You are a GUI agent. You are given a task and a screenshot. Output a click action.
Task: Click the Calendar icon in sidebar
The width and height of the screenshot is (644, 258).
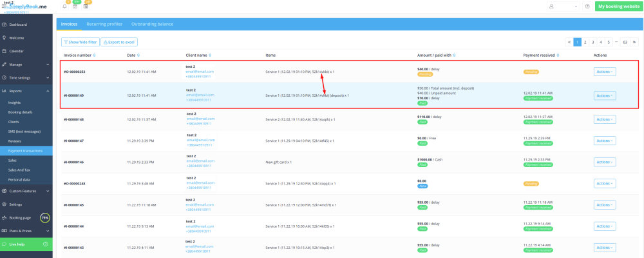click(x=4, y=51)
